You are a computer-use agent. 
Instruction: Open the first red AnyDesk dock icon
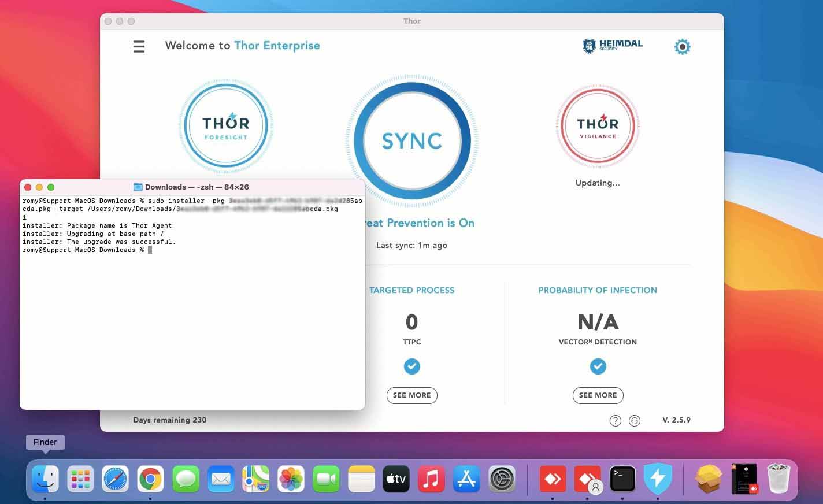pos(553,479)
